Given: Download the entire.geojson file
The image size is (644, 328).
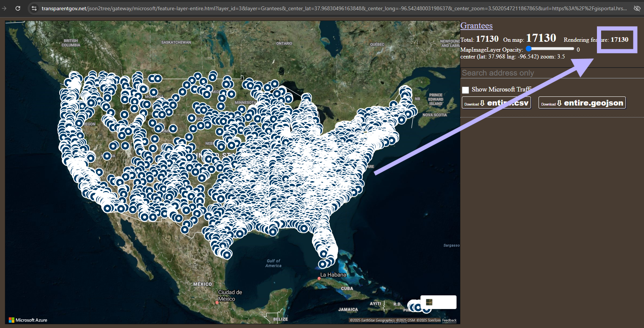Looking at the screenshot, I should (582, 103).
